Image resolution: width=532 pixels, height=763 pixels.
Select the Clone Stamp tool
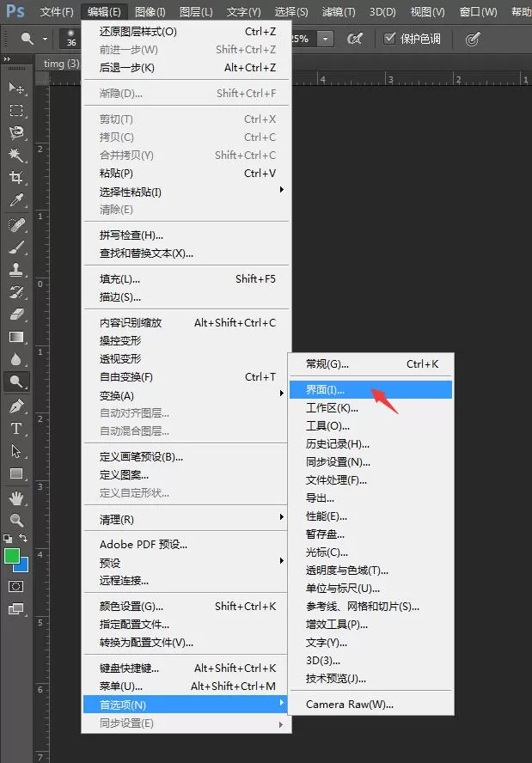tap(16, 270)
